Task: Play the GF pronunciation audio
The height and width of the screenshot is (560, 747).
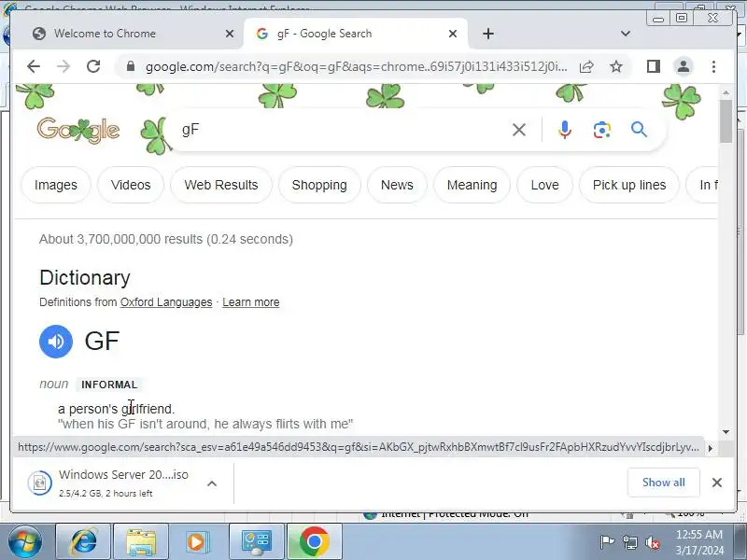Action: pyautogui.click(x=56, y=341)
